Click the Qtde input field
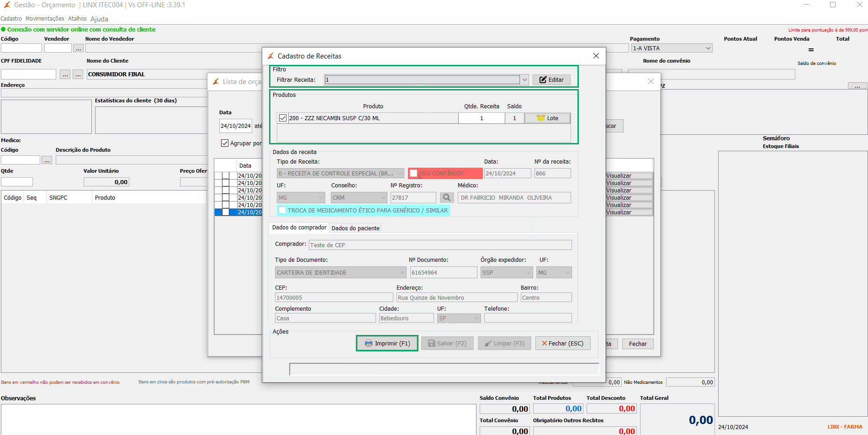The image size is (868, 435). 17,182
